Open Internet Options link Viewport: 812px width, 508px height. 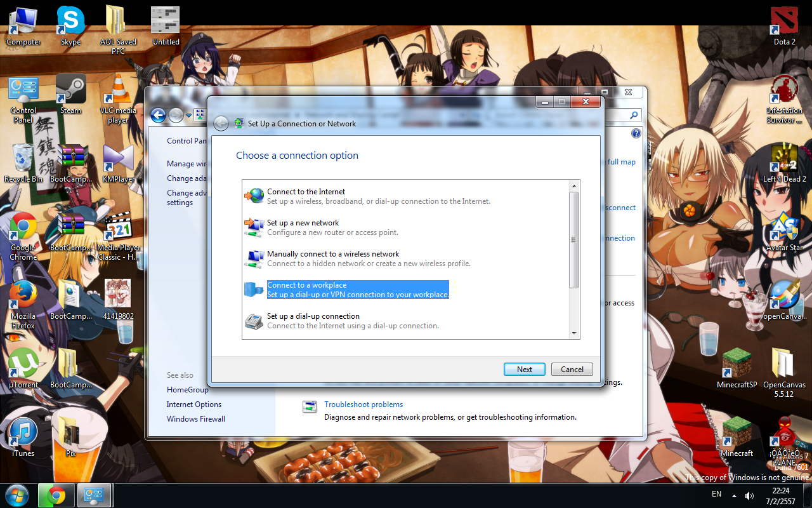point(194,404)
